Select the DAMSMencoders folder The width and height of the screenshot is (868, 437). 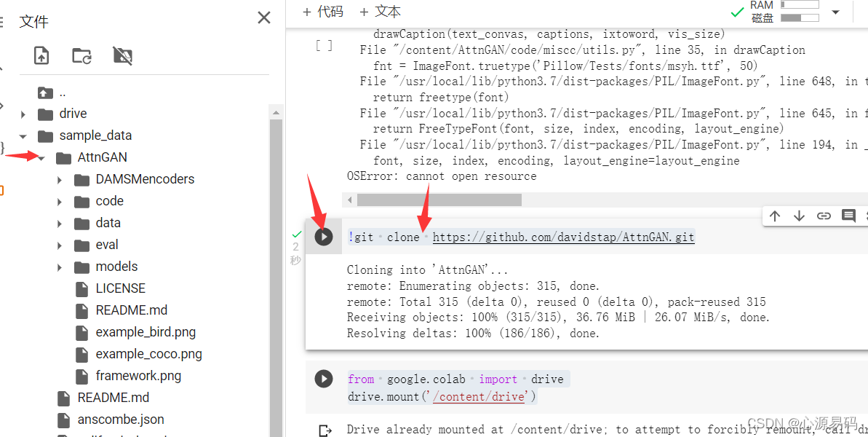pos(145,179)
